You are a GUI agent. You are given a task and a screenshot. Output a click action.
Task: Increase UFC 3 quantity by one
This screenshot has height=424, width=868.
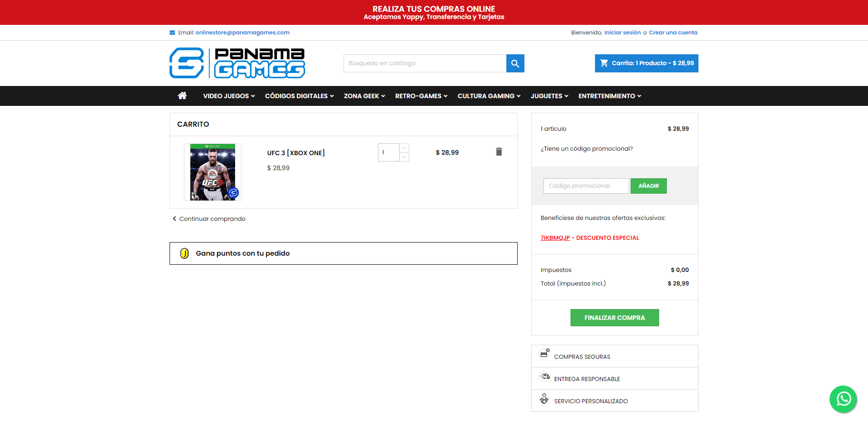(x=405, y=148)
